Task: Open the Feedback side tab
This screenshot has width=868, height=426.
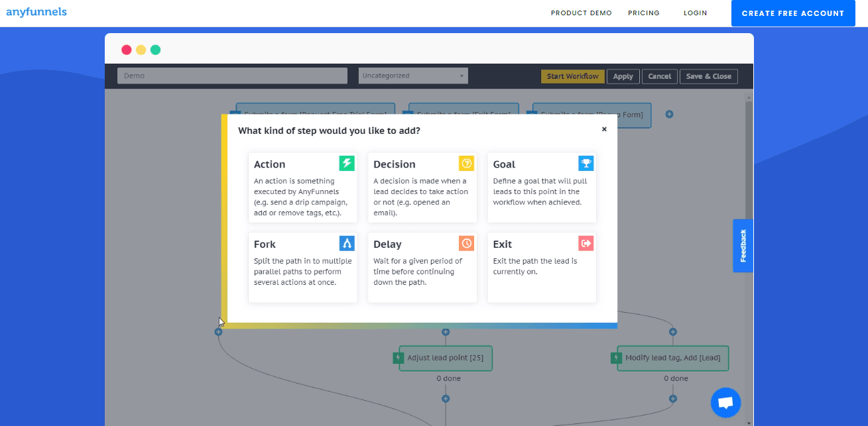Action: coord(743,246)
